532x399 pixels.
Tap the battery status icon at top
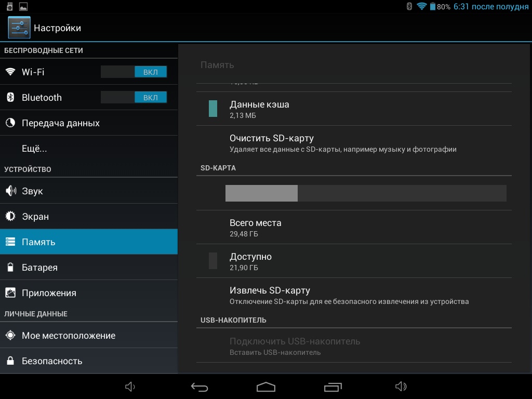(x=432, y=7)
